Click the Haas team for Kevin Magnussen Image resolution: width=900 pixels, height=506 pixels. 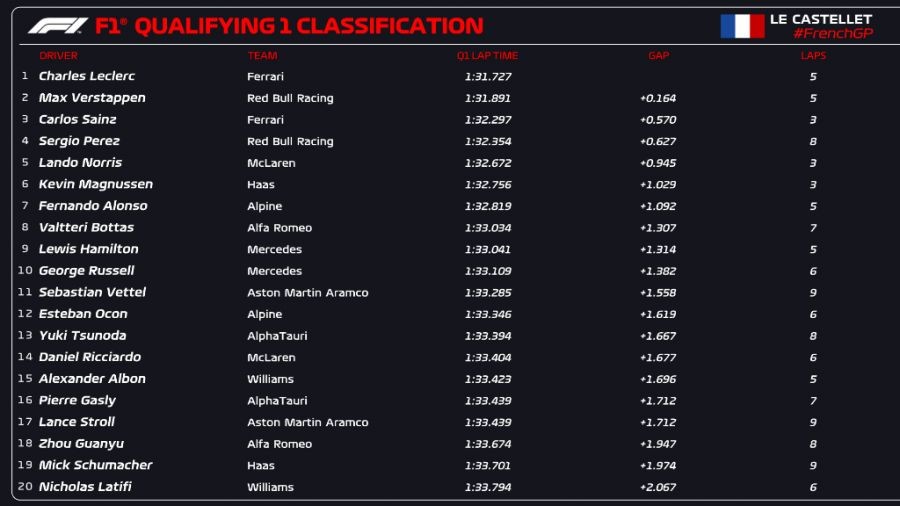pyautogui.click(x=261, y=185)
